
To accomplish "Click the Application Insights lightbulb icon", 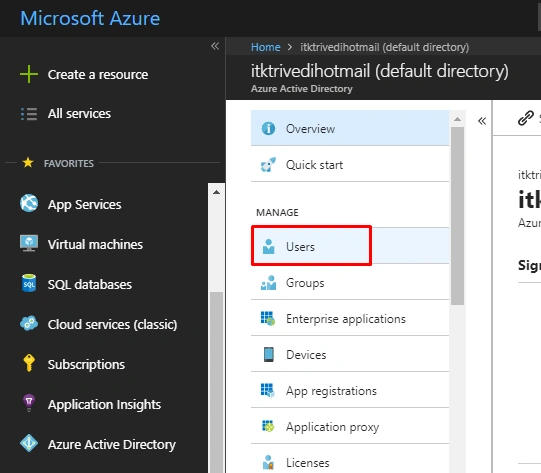I will tap(29, 403).
